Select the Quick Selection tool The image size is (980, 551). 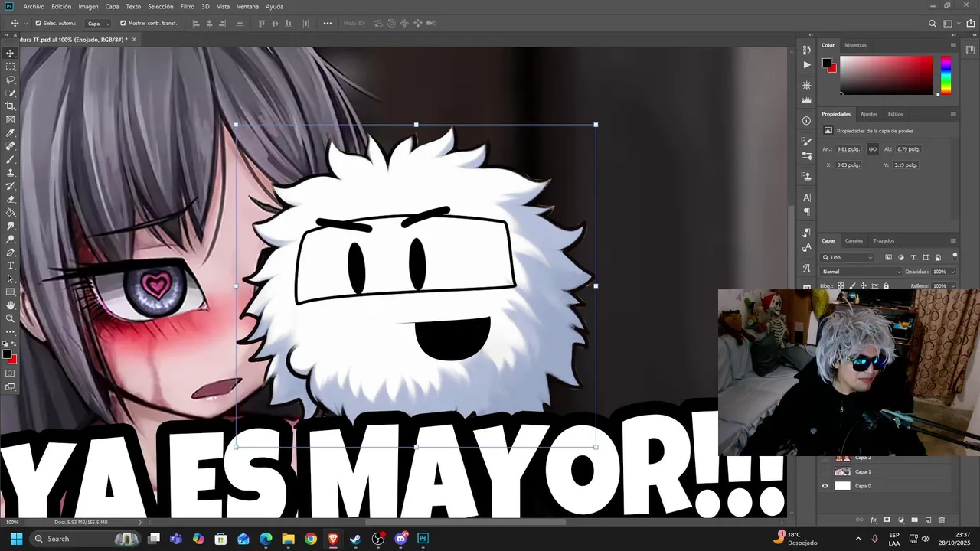(10, 93)
